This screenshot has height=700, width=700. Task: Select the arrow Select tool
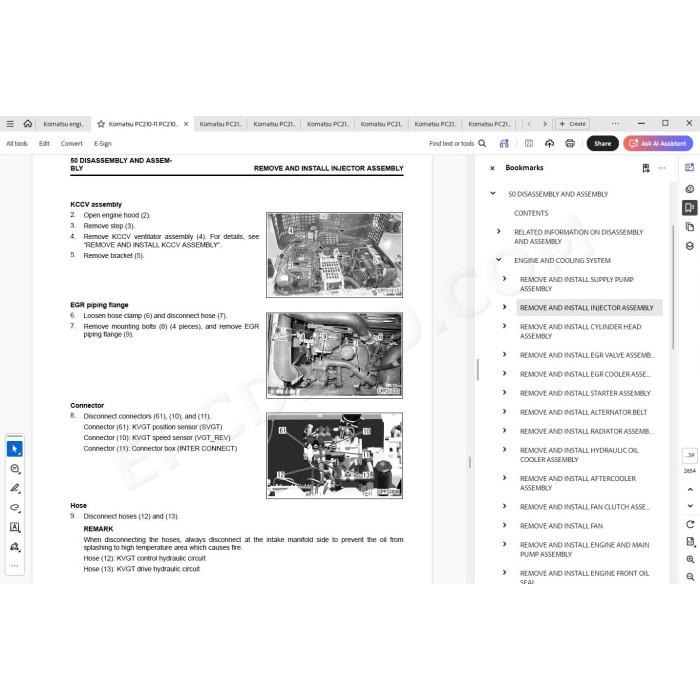(15, 449)
